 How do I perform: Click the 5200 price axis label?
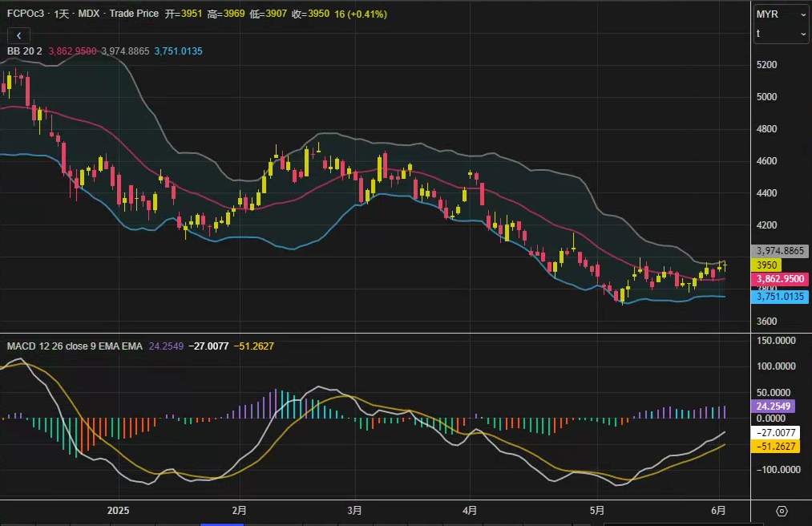[766, 65]
